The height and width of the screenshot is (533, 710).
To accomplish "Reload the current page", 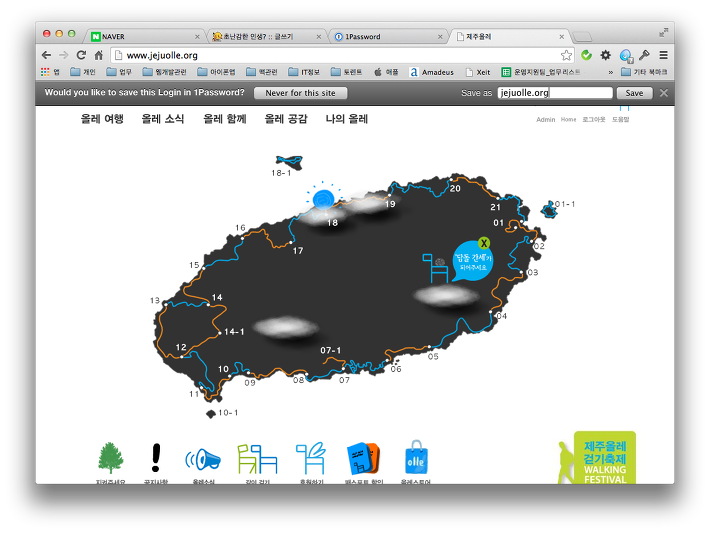I will pos(81,55).
